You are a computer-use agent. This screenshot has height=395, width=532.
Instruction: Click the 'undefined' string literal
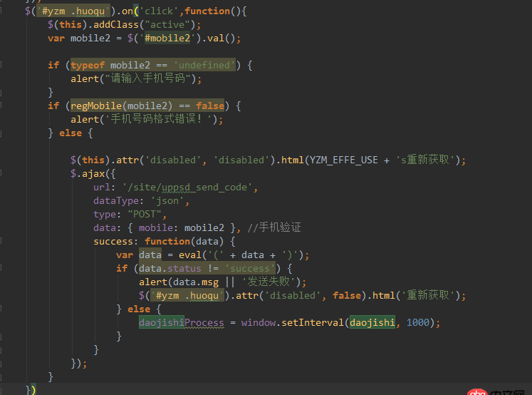(x=204, y=65)
